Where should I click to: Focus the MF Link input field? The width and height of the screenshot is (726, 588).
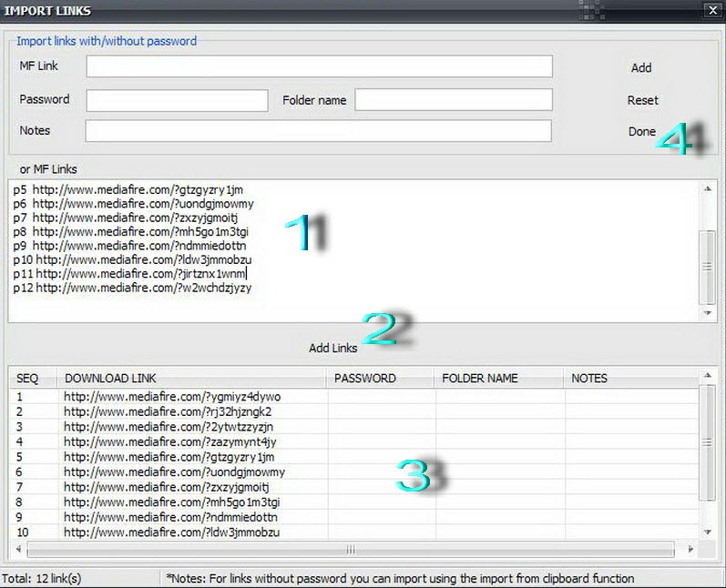320,66
